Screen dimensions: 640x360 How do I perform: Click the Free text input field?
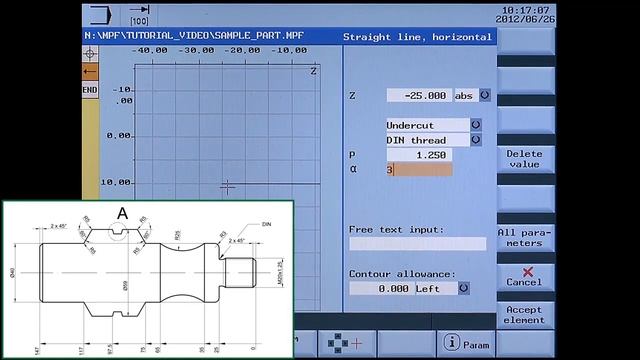[x=418, y=244]
